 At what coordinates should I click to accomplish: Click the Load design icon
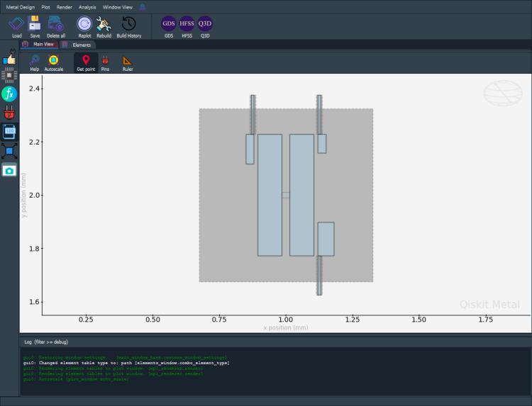[x=16, y=27]
